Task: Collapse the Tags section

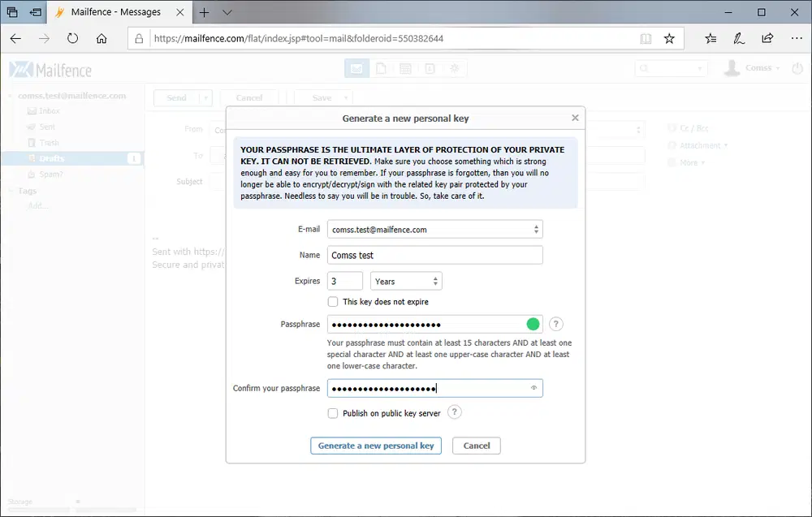Action: (11, 191)
